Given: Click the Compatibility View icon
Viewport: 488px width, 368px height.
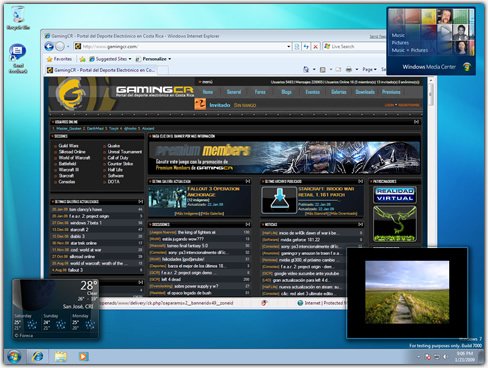Looking at the screenshot, I should [x=297, y=47].
